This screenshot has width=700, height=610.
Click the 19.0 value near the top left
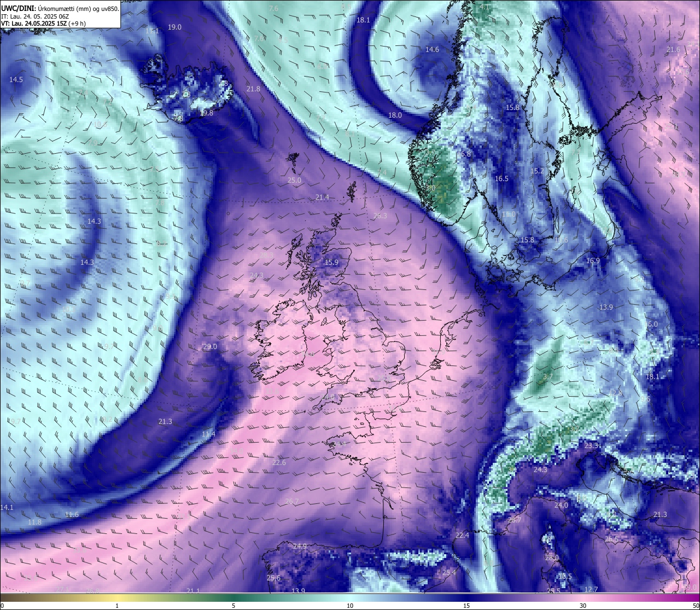175,27
